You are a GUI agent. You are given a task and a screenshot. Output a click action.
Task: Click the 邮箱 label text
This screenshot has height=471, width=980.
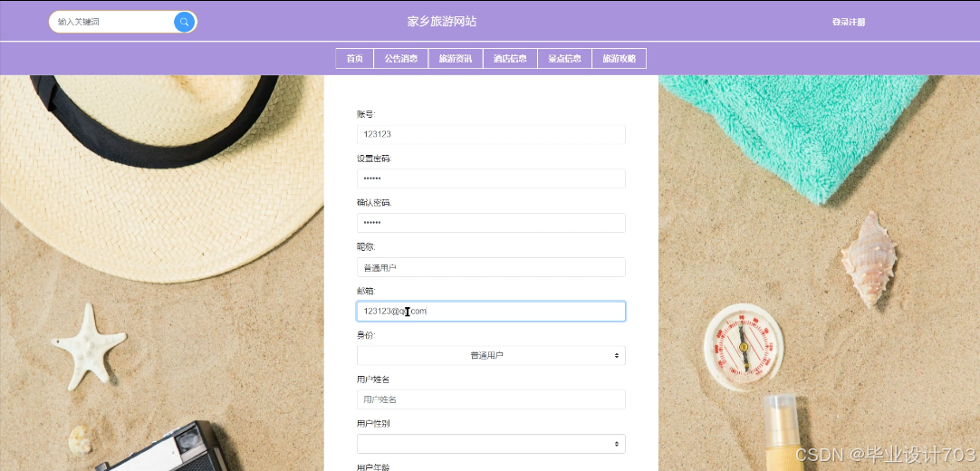(x=366, y=291)
